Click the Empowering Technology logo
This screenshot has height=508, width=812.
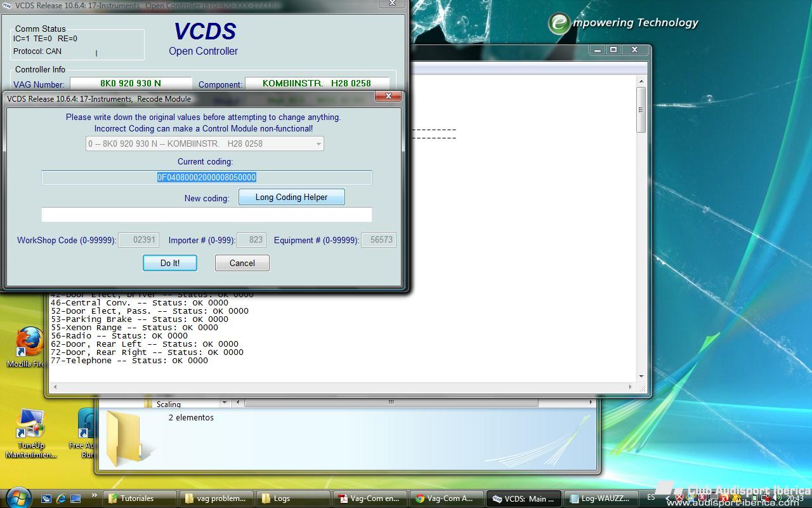pos(623,23)
